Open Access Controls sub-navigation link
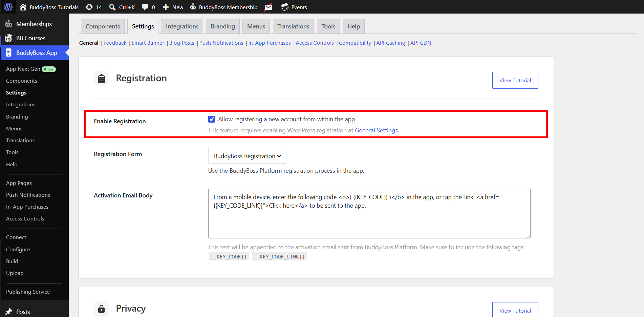This screenshot has height=317, width=644. [315, 43]
